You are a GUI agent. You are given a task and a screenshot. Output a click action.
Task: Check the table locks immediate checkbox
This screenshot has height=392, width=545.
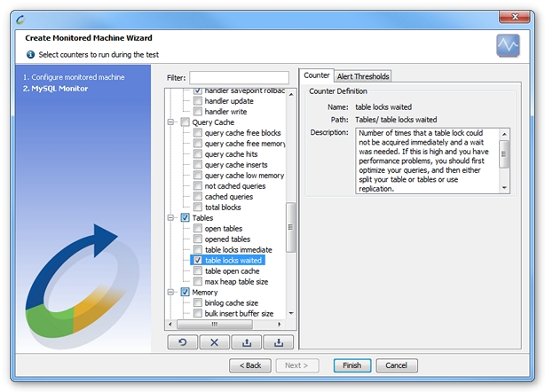198,249
